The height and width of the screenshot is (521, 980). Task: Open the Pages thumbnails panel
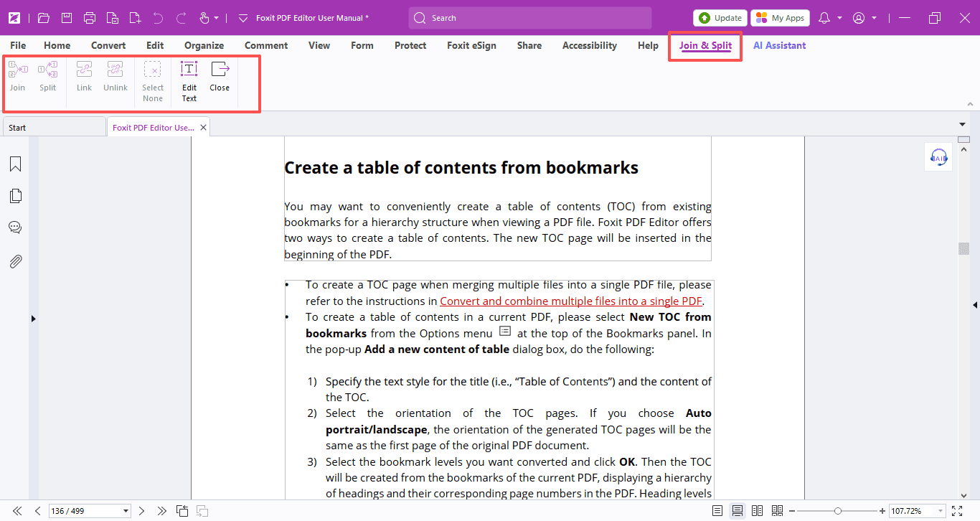(x=15, y=196)
